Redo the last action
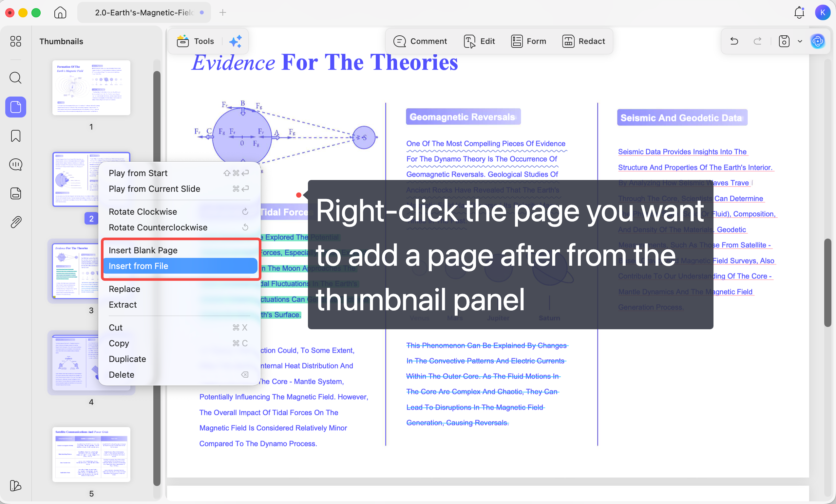Screen dimensions: 836x504 tap(757, 41)
